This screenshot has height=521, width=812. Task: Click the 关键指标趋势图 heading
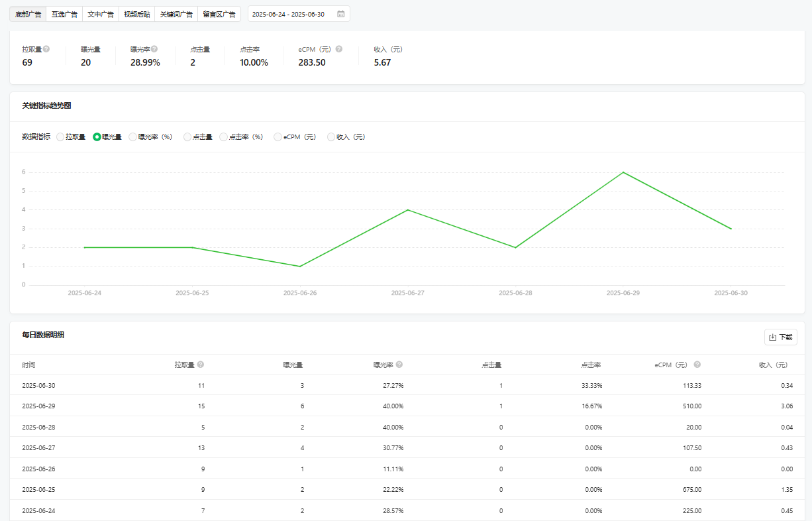pos(46,105)
